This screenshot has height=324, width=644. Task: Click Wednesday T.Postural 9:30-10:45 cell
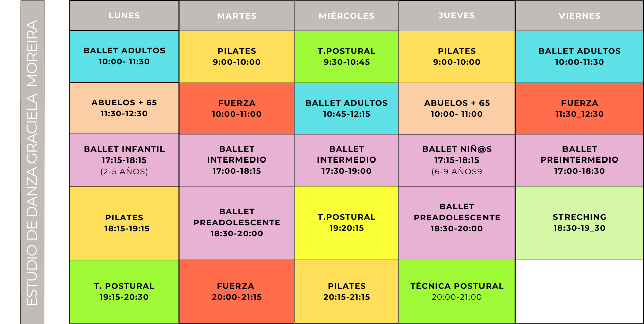[x=347, y=57]
